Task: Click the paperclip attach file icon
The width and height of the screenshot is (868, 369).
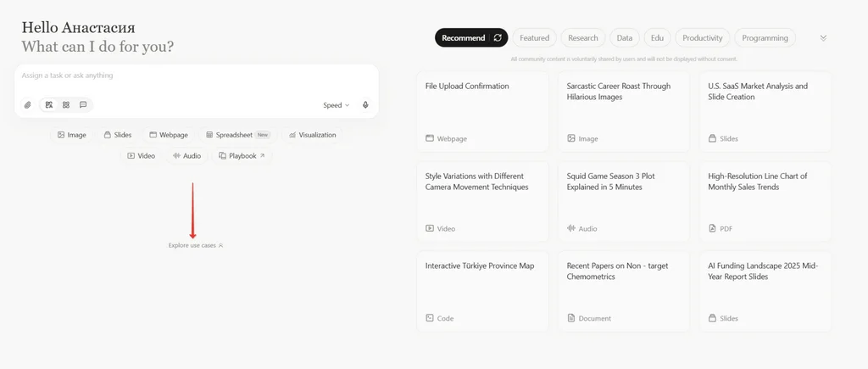Action: click(27, 105)
